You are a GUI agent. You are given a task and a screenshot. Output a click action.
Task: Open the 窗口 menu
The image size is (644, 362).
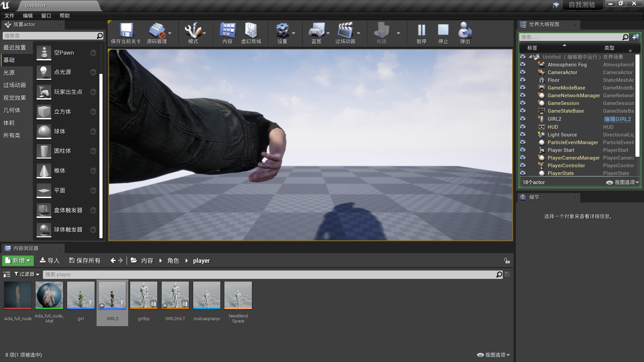pyautogui.click(x=45, y=15)
